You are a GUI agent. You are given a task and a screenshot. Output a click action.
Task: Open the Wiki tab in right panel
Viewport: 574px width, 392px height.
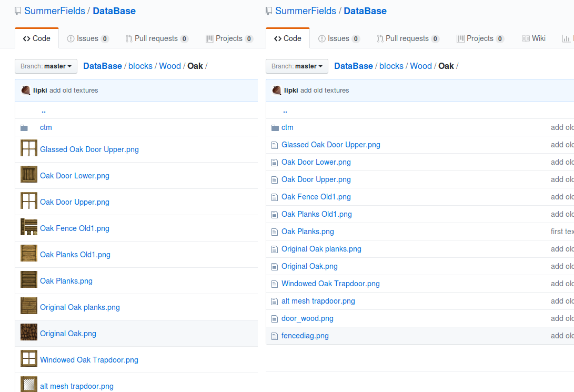pyautogui.click(x=533, y=38)
